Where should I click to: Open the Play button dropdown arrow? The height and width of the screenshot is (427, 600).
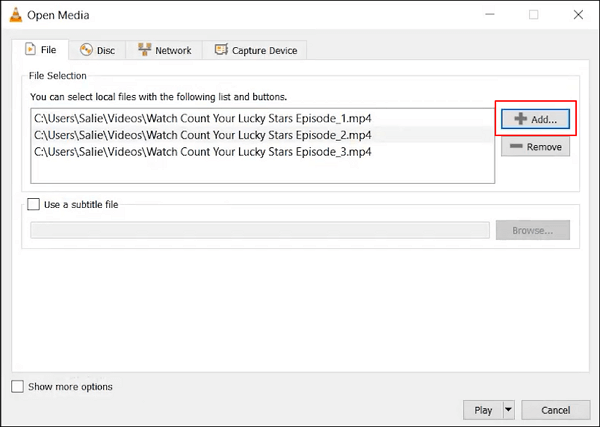(x=508, y=410)
